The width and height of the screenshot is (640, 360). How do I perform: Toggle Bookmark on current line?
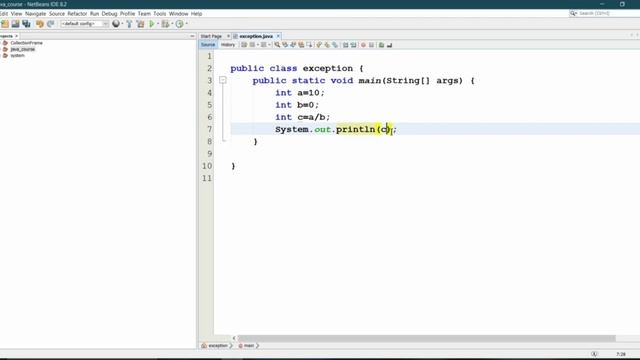[335, 45]
